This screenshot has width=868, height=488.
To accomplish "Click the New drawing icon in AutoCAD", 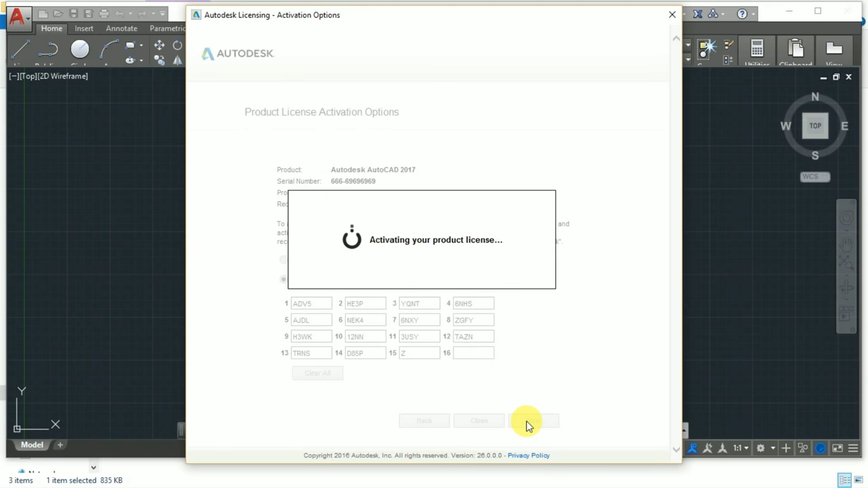I will coord(43,14).
